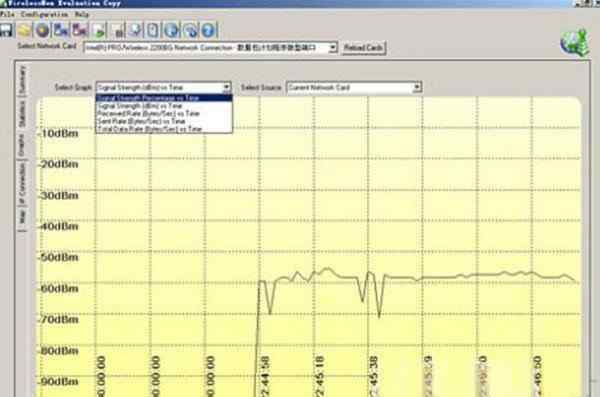Click the yellow open folder toolbar icon
The width and height of the screenshot is (600, 397).
24,30
